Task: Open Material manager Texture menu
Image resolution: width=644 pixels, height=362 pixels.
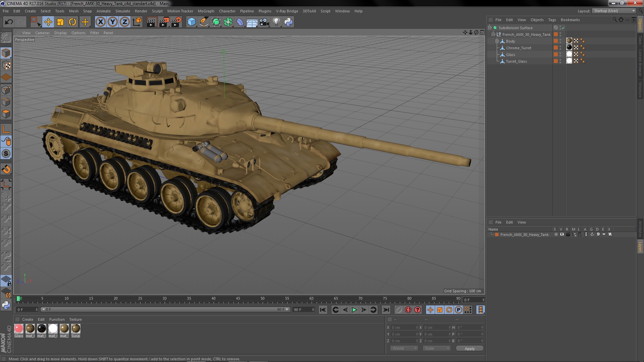Action: coord(75,319)
